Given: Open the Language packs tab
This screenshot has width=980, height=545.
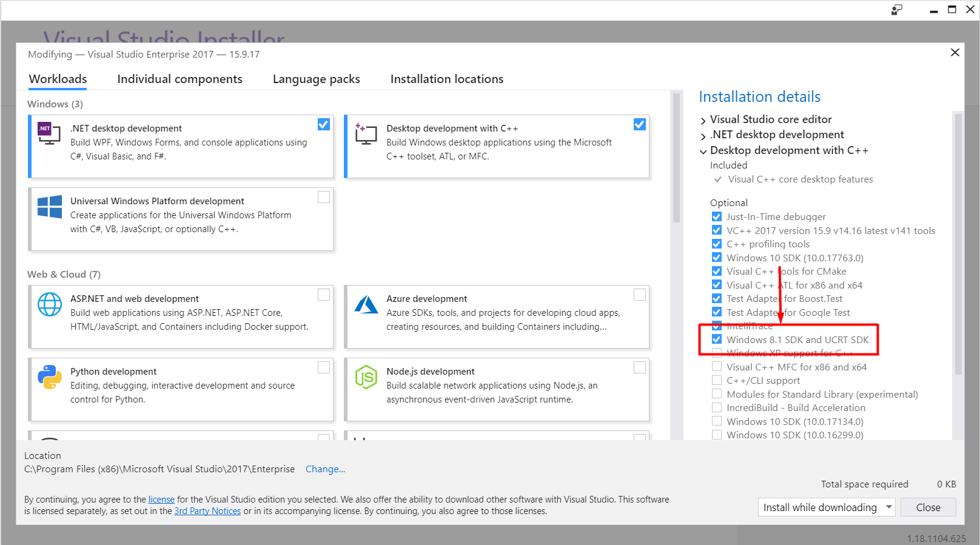Looking at the screenshot, I should point(316,79).
